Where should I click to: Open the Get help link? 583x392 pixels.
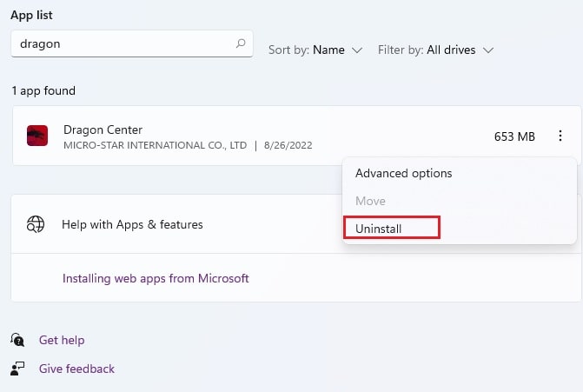(62, 340)
